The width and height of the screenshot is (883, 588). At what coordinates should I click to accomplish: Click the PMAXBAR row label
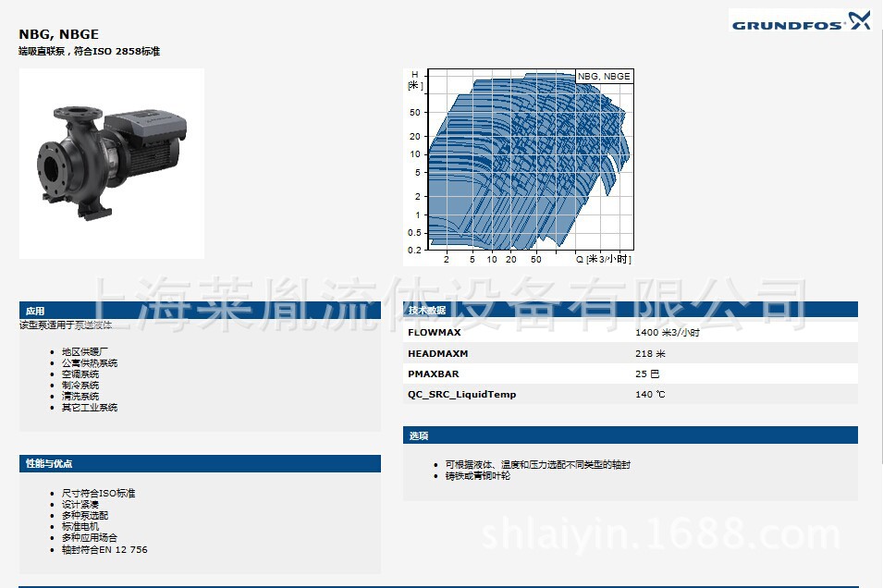[x=433, y=374]
